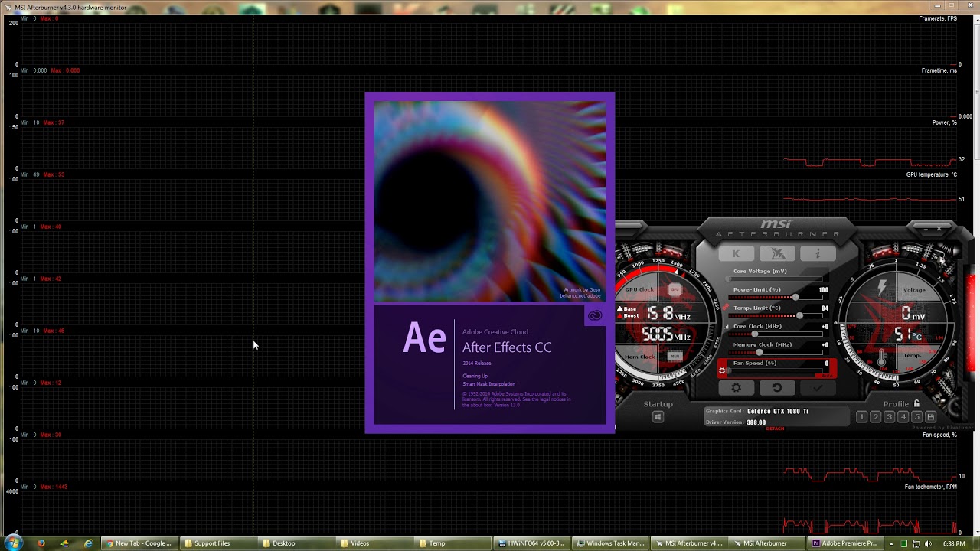Click the Fan tachometer, RPM graph label
980x551 pixels.
pos(930,487)
